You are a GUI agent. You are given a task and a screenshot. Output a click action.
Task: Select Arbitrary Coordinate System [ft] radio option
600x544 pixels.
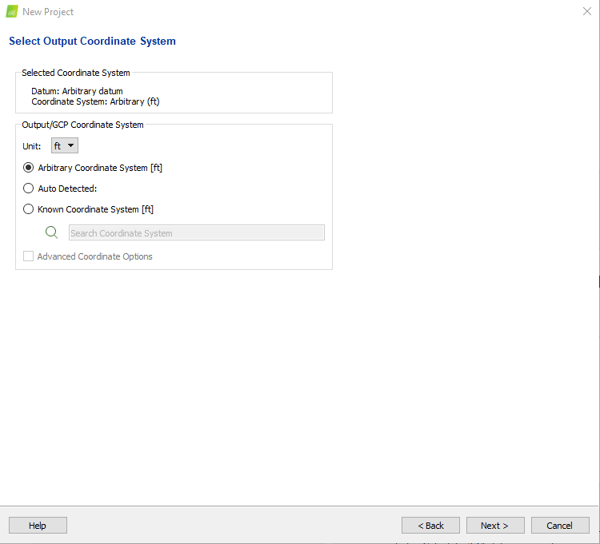[x=29, y=168]
